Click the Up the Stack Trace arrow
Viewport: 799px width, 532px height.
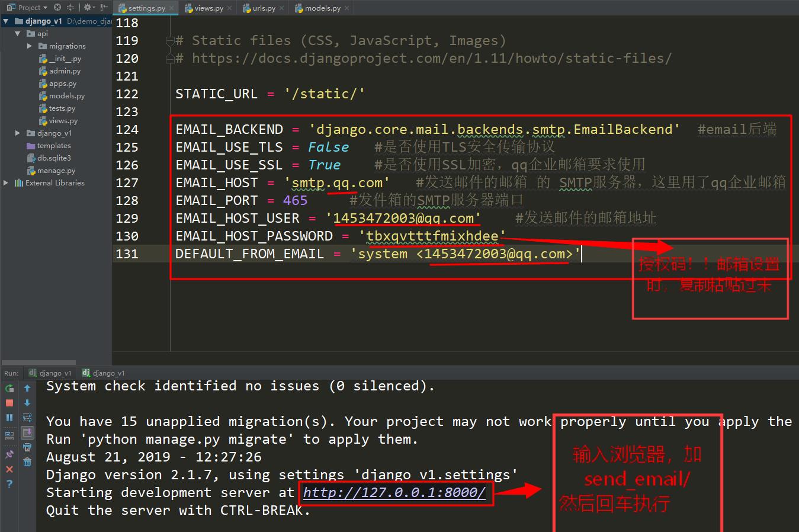click(27, 388)
